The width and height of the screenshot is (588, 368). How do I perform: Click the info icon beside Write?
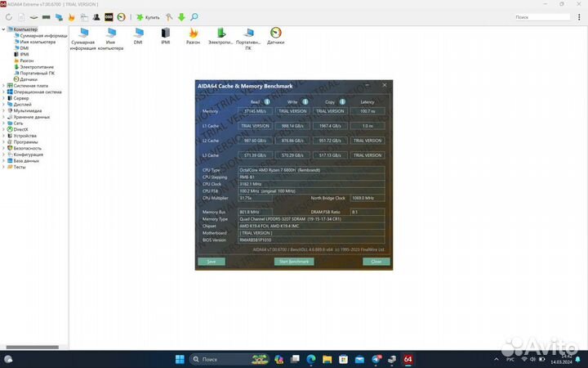point(305,101)
